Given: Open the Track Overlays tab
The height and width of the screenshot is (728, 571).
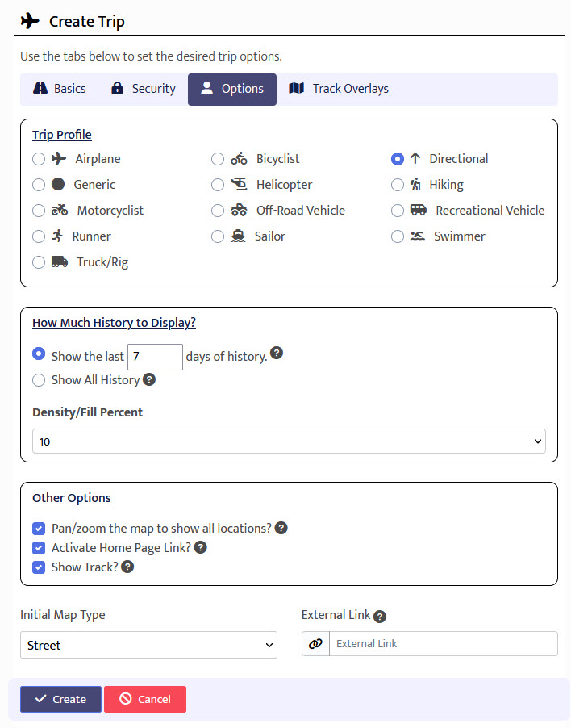Looking at the screenshot, I should [x=339, y=89].
